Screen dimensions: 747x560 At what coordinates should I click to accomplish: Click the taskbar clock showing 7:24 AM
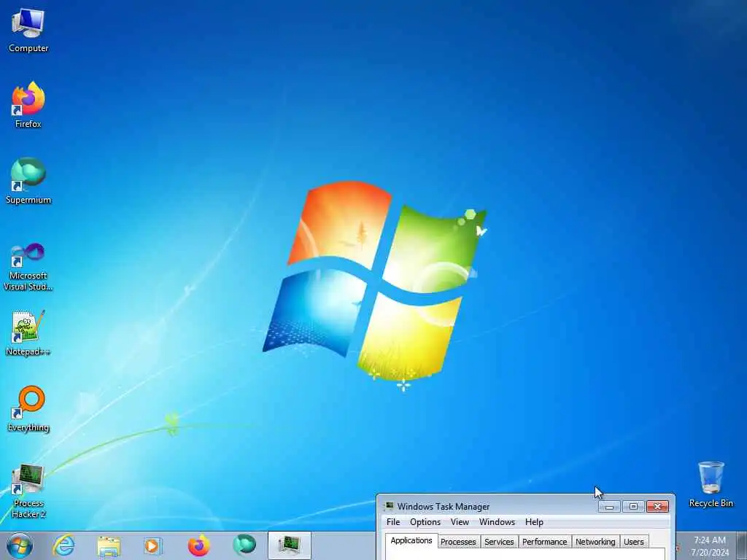click(x=710, y=546)
